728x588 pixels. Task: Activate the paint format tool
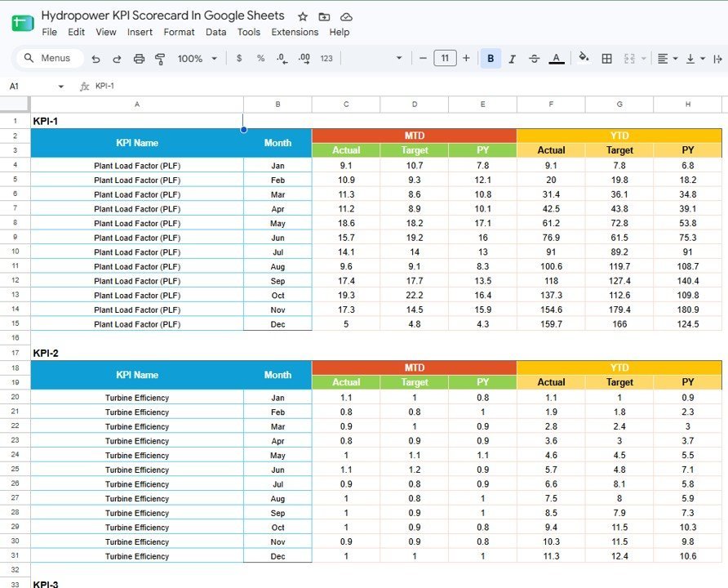[160, 59]
